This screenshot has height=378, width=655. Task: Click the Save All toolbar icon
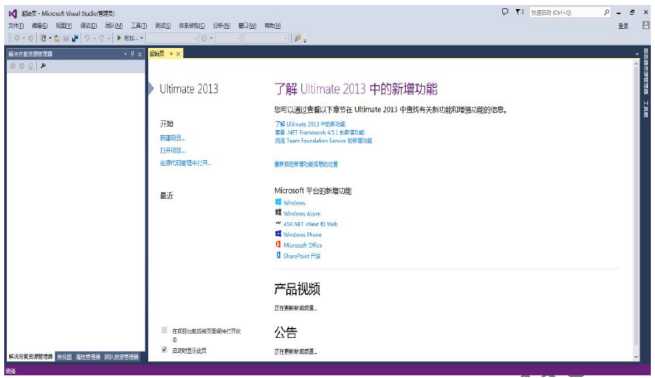(75, 38)
